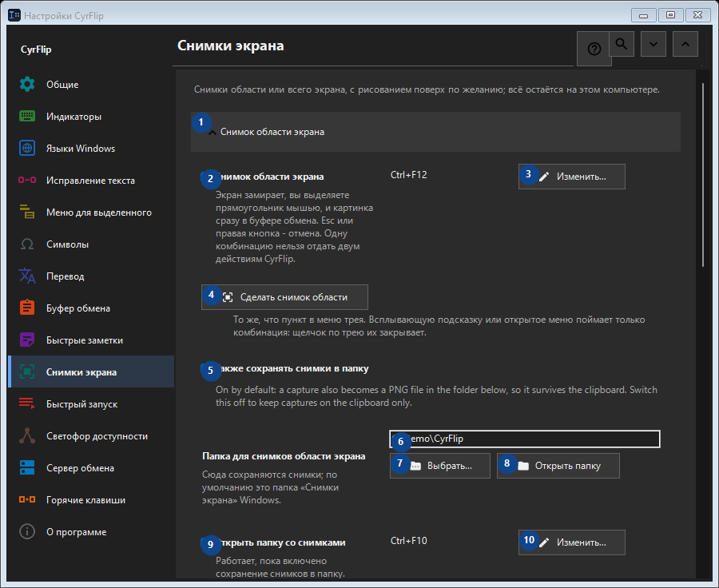Open the help question-mark icon

[594, 49]
